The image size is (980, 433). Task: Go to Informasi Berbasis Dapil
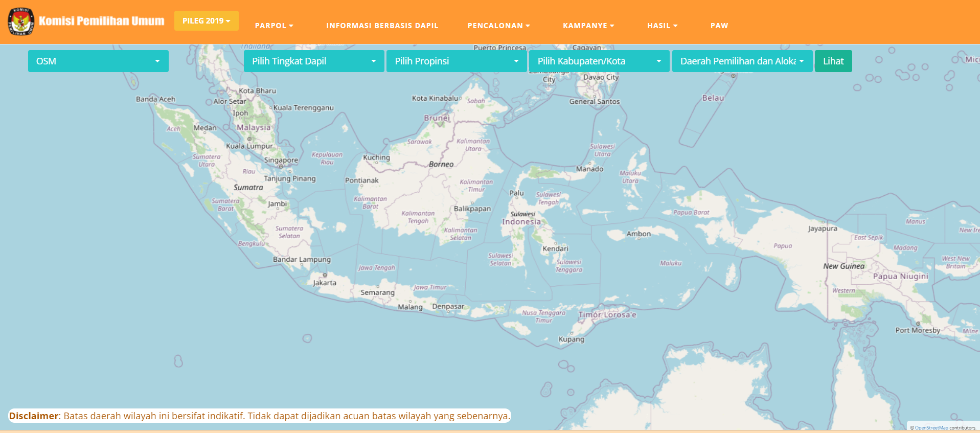[x=382, y=26]
